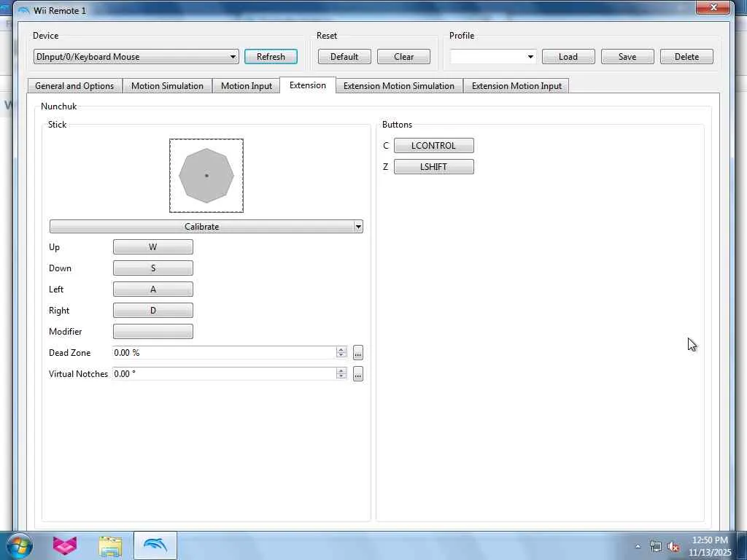Open Extension Motion Simulation tab
This screenshot has width=747, height=560.
399,86
